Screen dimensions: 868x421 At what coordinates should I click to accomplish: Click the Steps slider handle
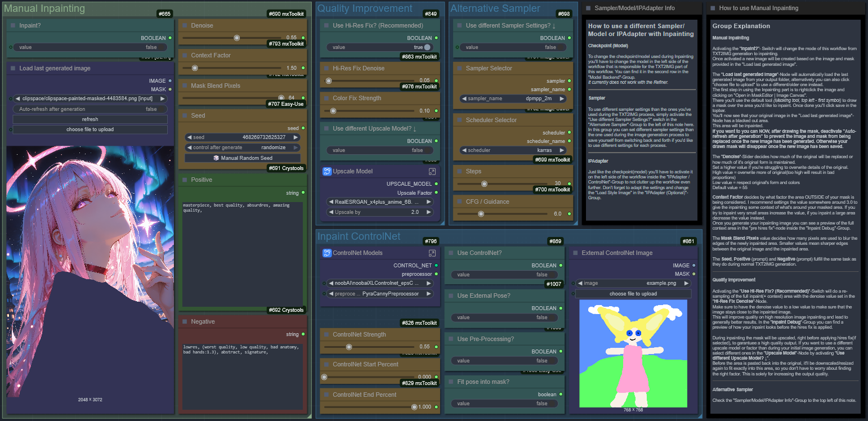(x=484, y=183)
